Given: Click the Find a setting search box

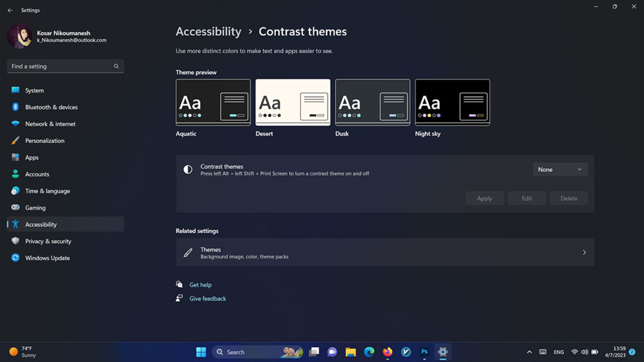Looking at the screenshot, I should (x=60, y=66).
